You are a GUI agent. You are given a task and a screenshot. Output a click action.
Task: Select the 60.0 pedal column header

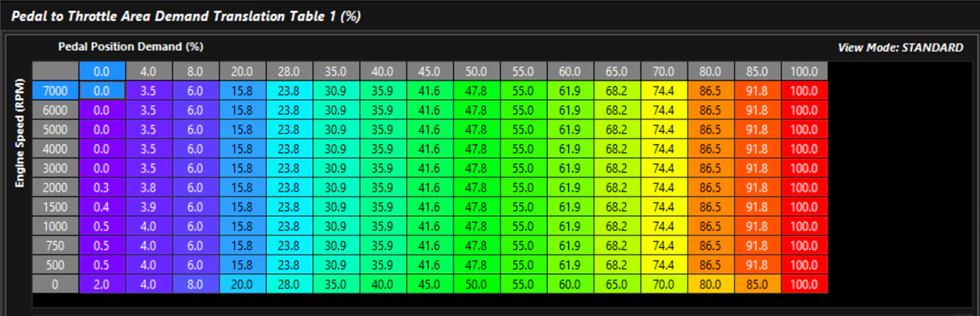click(570, 72)
